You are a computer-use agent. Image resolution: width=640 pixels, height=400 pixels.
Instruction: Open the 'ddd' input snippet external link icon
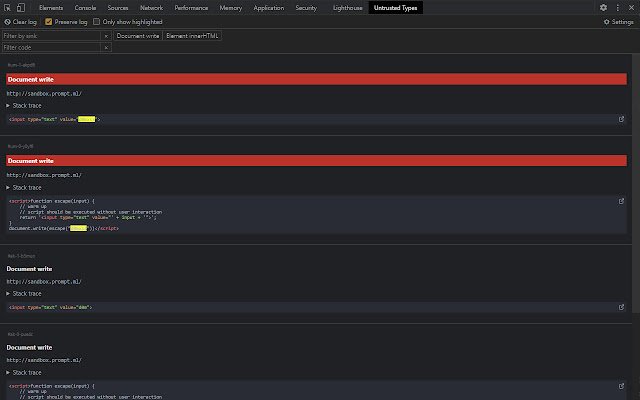tap(621, 307)
